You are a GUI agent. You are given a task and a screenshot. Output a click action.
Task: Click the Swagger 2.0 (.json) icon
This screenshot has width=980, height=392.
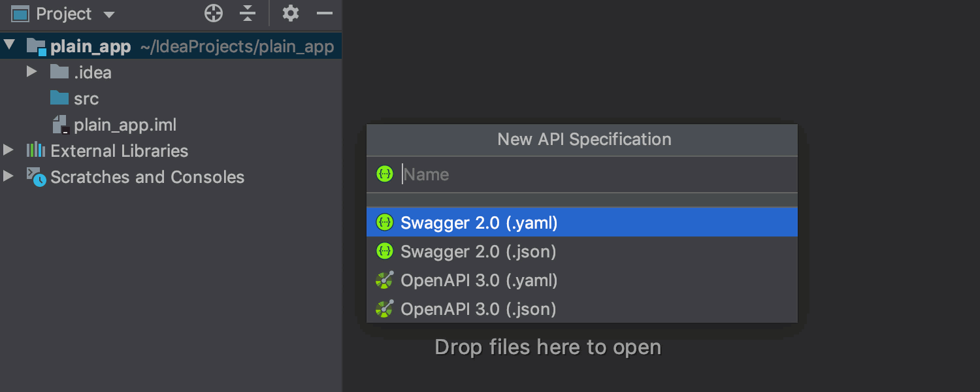[385, 252]
